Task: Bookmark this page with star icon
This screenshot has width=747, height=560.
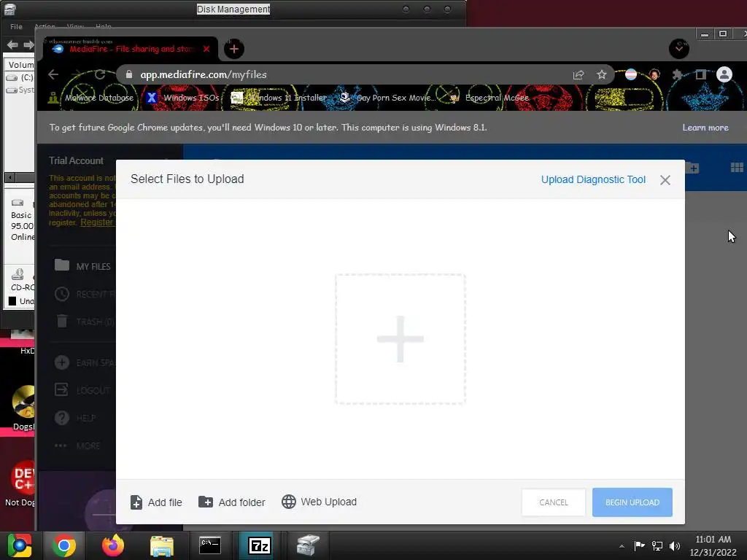Action: (602, 75)
